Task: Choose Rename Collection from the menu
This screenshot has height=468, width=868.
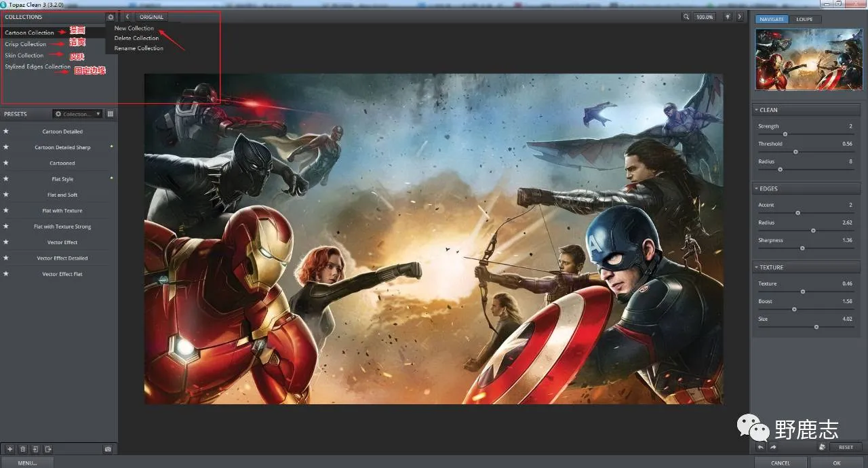Action: click(139, 48)
